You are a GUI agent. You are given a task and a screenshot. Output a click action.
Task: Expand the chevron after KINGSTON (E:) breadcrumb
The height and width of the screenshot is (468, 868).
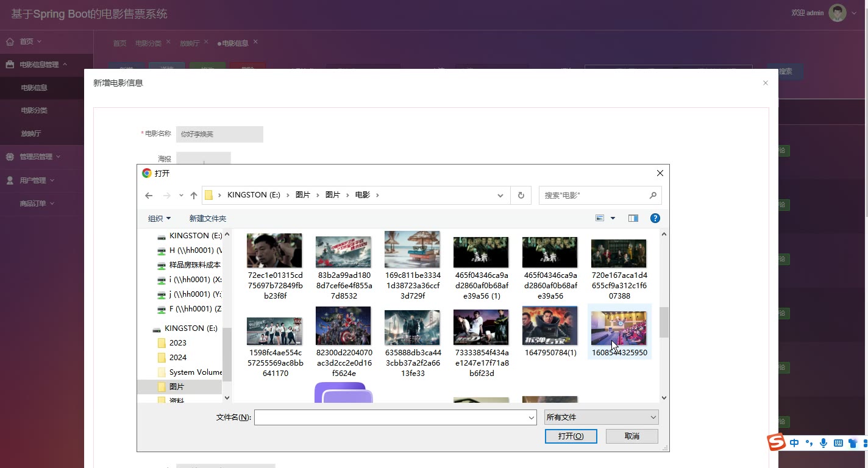pyautogui.click(x=288, y=195)
